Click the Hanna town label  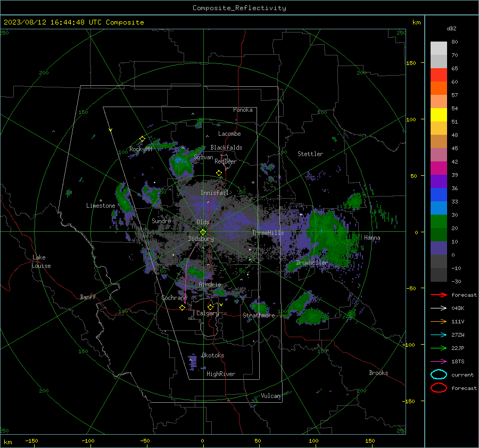pyautogui.click(x=372, y=238)
